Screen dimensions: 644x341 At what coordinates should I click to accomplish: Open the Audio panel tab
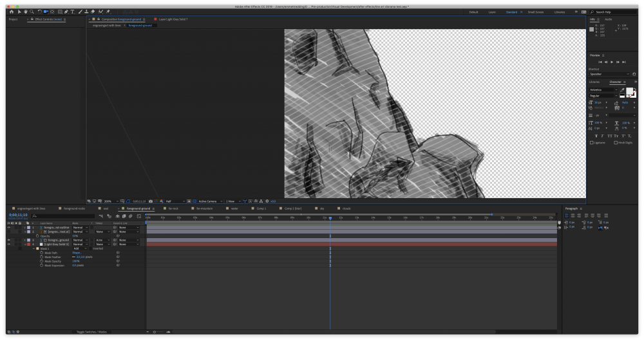pos(609,19)
